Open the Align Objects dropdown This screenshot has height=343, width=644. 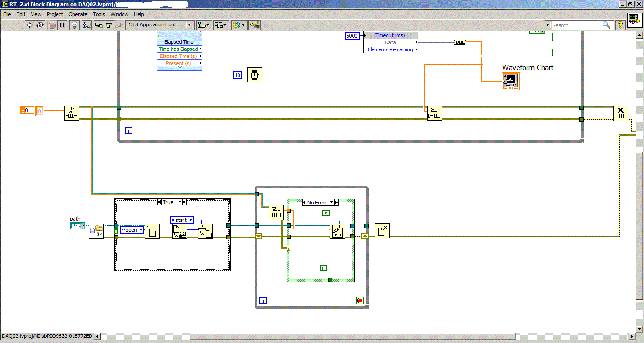tap(204, 25)
